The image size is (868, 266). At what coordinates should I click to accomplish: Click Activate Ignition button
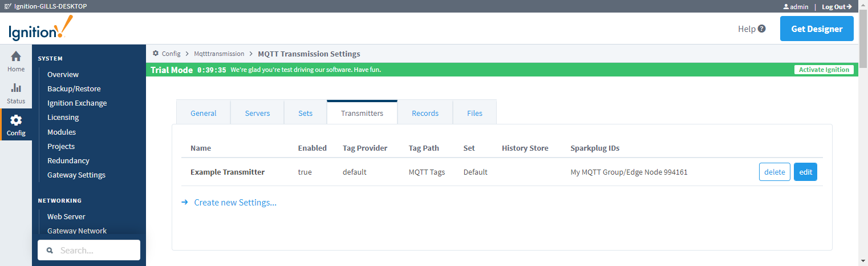click(x=824, y=70)
